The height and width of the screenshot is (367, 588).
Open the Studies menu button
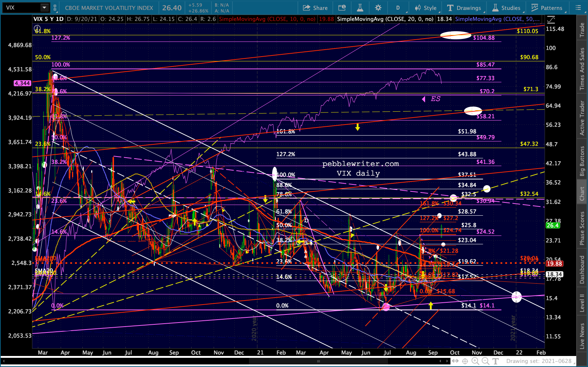coord(506,8)
